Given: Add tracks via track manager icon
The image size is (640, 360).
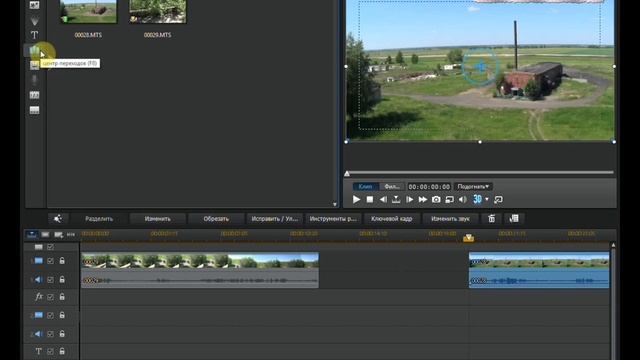Looking at the screenshot, I should (x=59, y=234).
